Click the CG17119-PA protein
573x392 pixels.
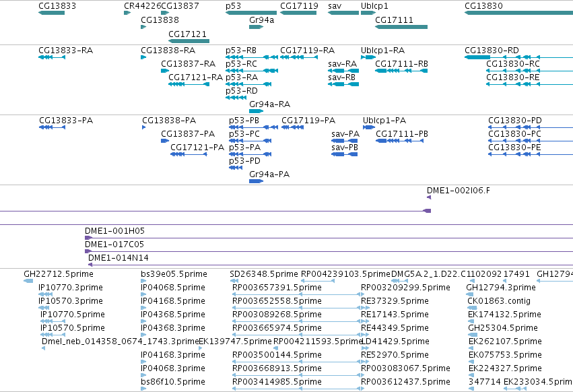tap(293, 127)
